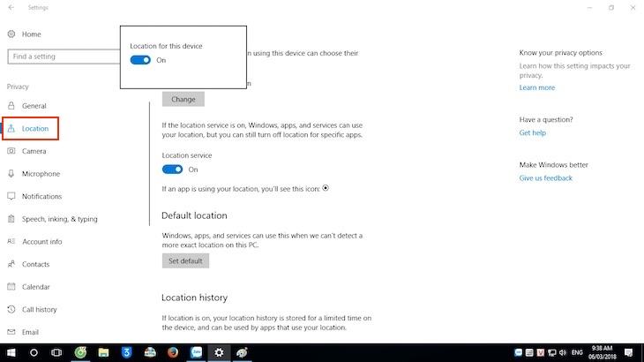644x362 pixels.
Task: Click the blue number 3 taskbar icon
Action: 126,352
